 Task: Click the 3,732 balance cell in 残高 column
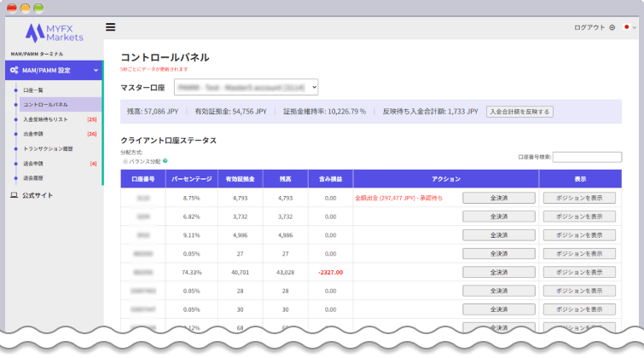click(x=286, y=217)
